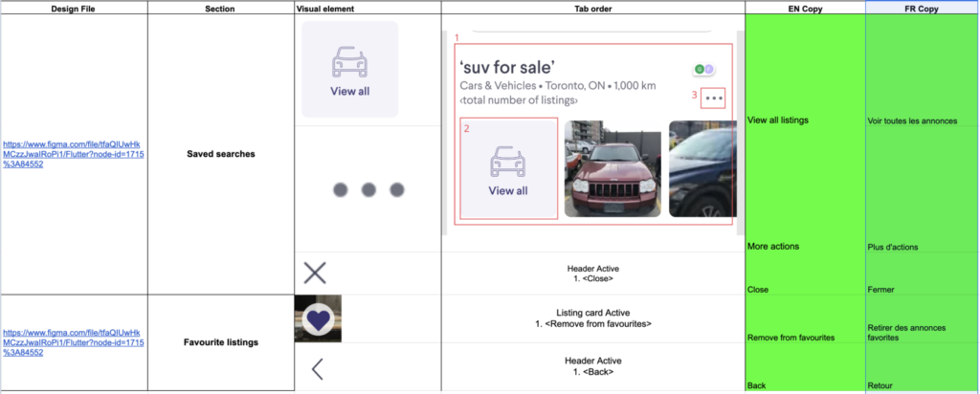
Task: Click the View all card marked 2 in the mockup
Action: pos(509,168)
